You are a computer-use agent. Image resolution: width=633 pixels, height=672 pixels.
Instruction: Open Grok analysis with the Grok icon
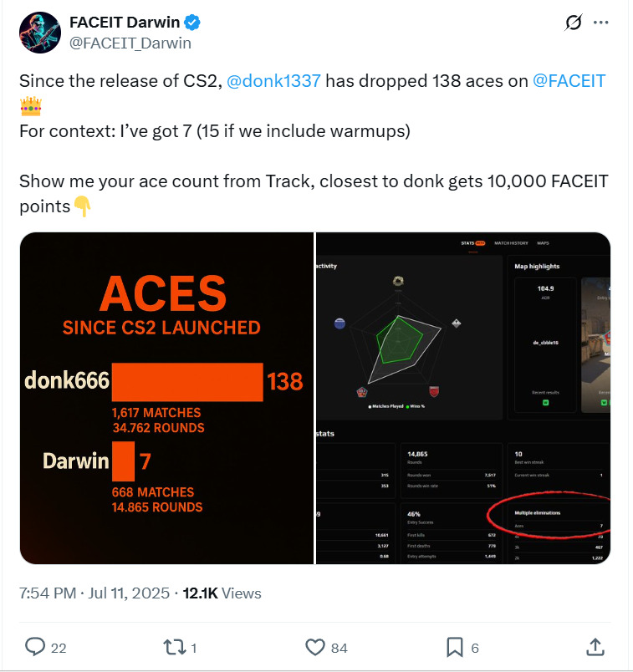click(x=572, y=23)
